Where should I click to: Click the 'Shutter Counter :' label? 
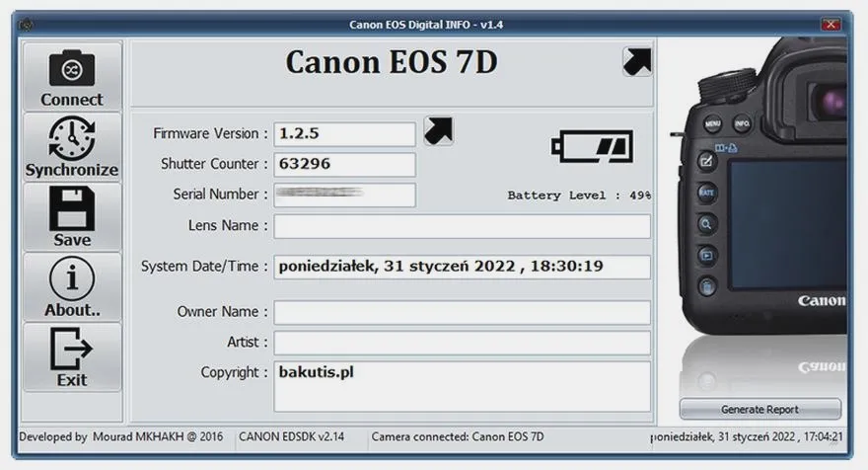[x=214, y=164]
